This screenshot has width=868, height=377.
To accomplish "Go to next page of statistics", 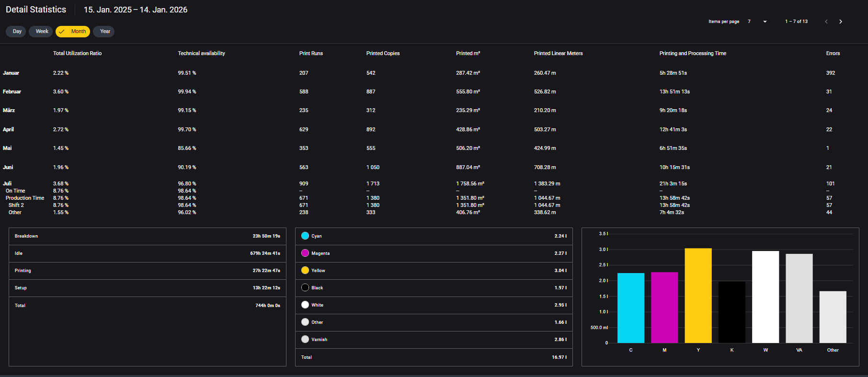I will coord(840,22).
